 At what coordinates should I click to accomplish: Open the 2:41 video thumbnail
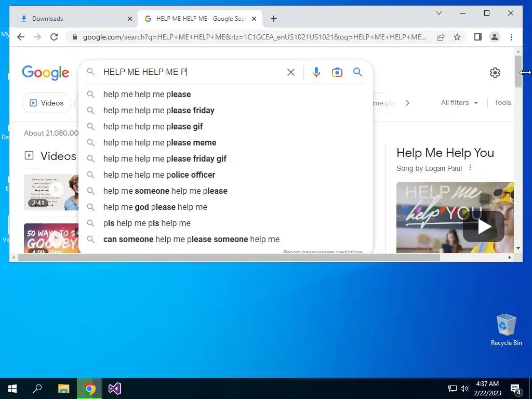tap(51, 192)
